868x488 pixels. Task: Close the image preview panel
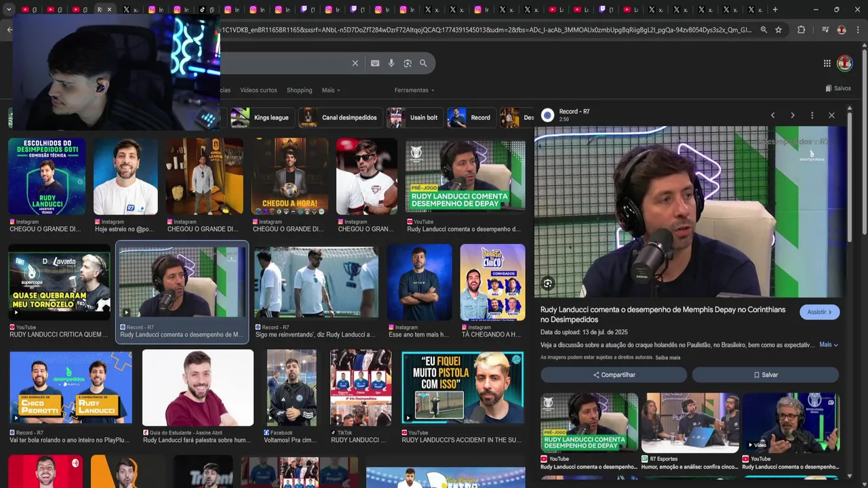(831, 115)
